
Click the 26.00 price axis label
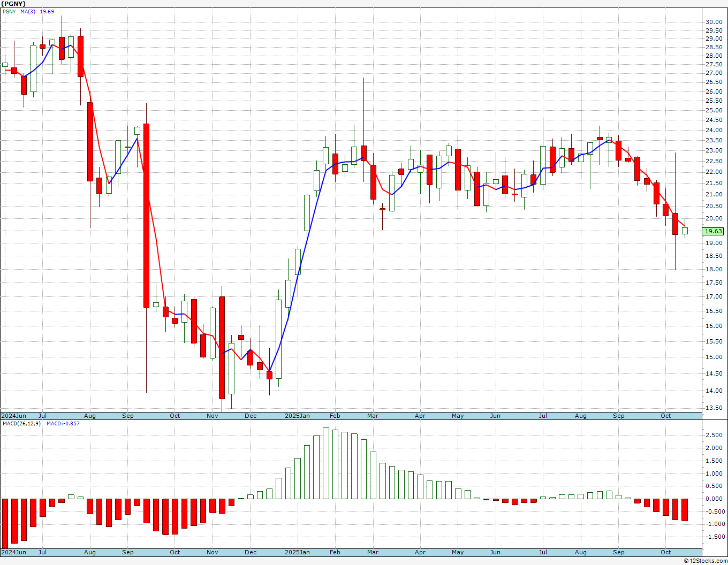tap(714, 91)
